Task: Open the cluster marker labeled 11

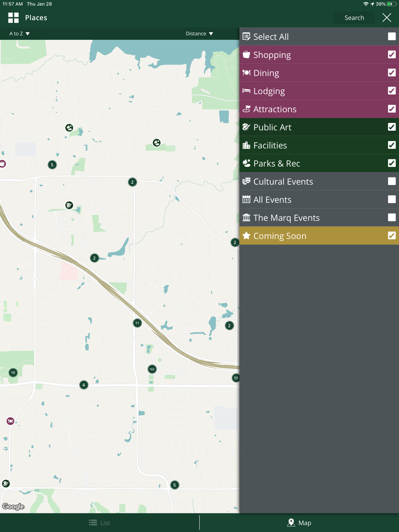Action: click(137, 323)
